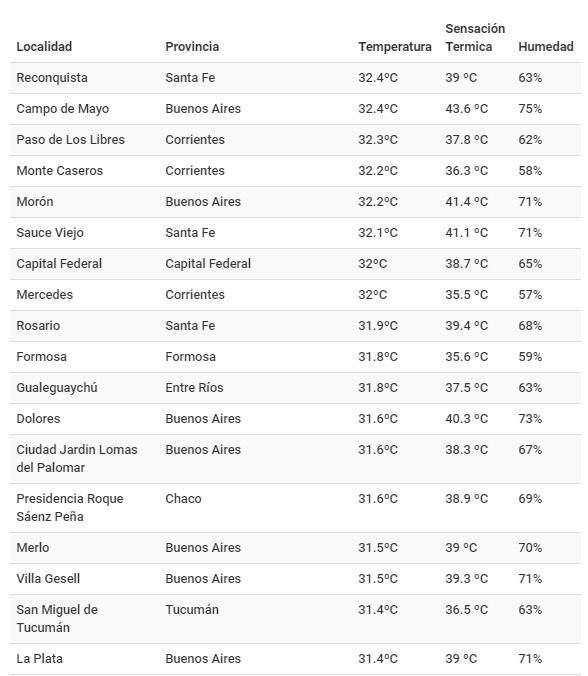Select the Mercedes locality cell

click(x=44, y=295)
